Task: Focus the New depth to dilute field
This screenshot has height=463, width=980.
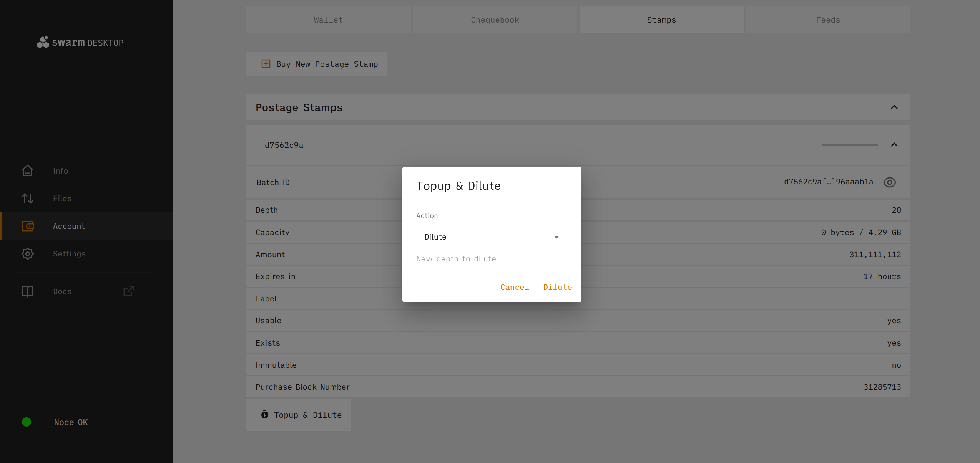Action: click(x=492, y=259)
